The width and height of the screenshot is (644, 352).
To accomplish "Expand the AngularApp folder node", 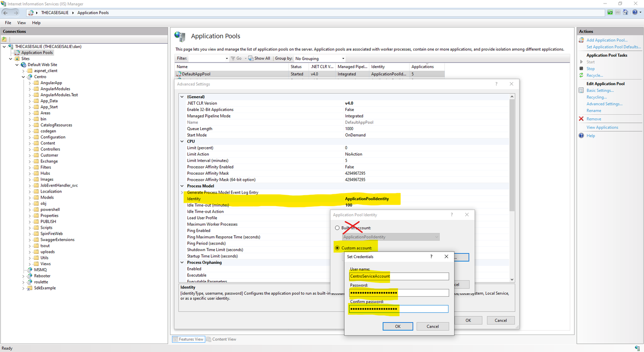I will coord(30,83).
